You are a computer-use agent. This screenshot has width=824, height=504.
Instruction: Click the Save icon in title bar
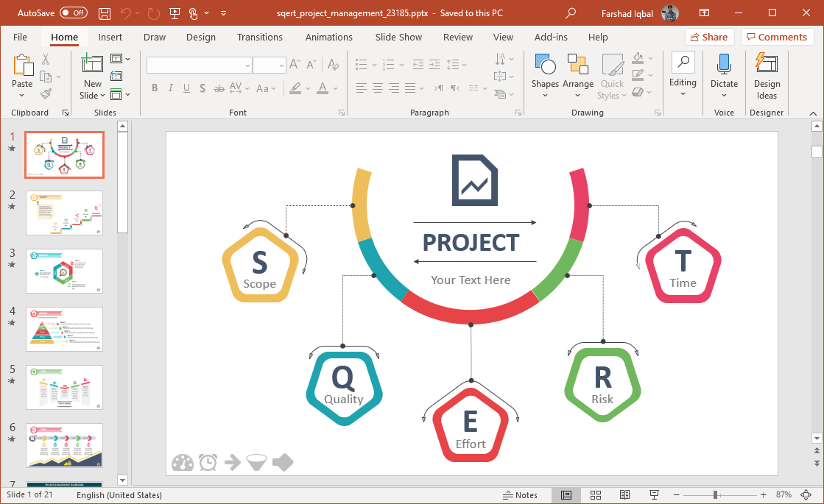coord(105,13)
